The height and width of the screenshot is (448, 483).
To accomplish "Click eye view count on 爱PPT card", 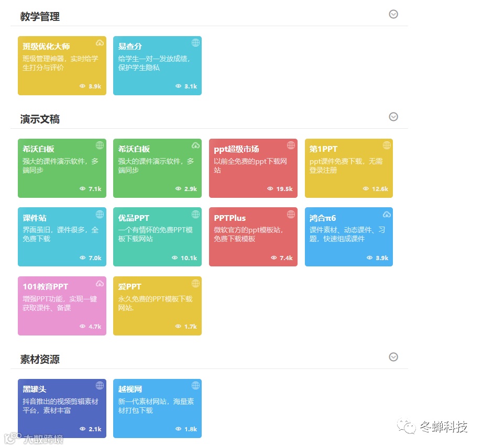I will tap(186, 327).
